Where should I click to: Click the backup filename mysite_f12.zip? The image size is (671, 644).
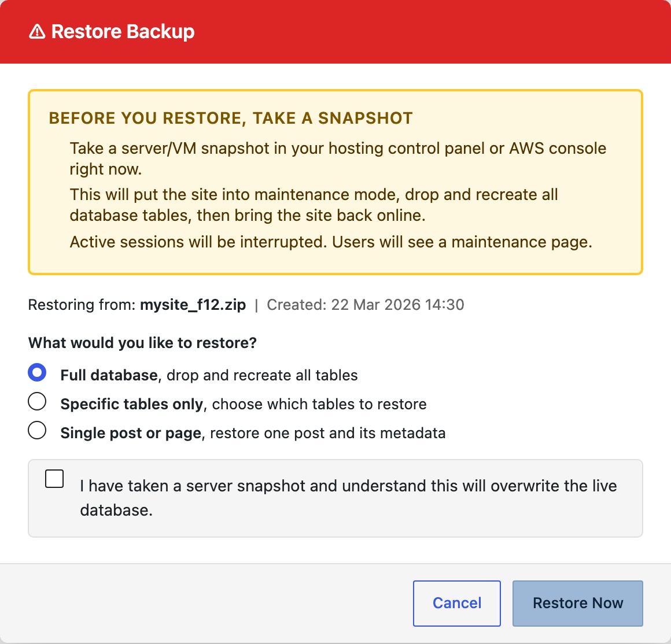tap(193, 305)
